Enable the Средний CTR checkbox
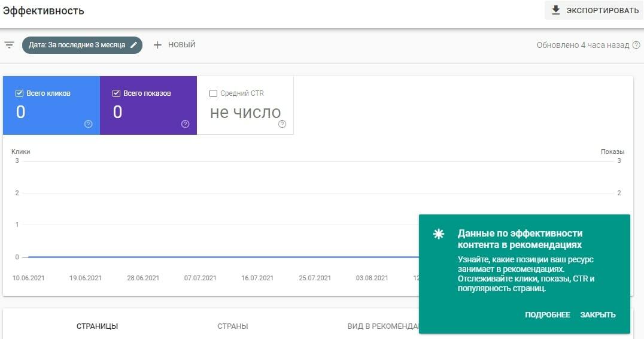 213,93
